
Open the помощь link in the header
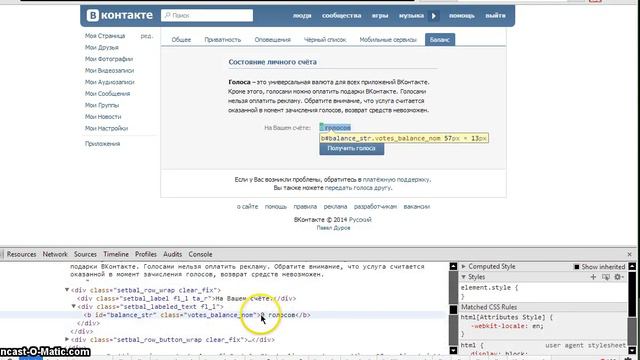(x=462, y=16)
